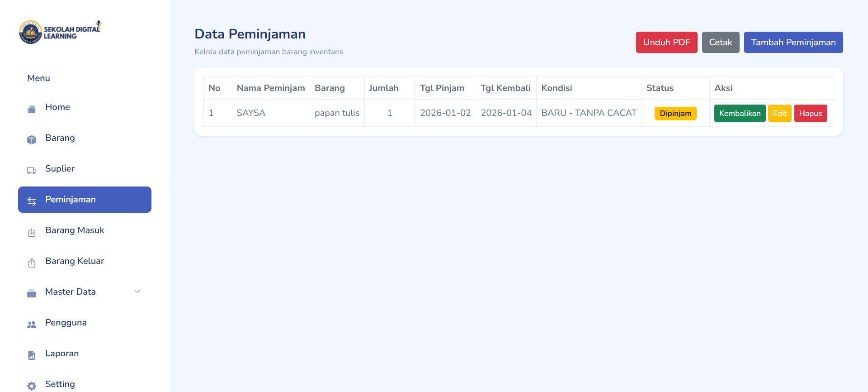Screen dimensions: 868x392
Task: Edit the SAYSA loan record
Action: [779, 113]
